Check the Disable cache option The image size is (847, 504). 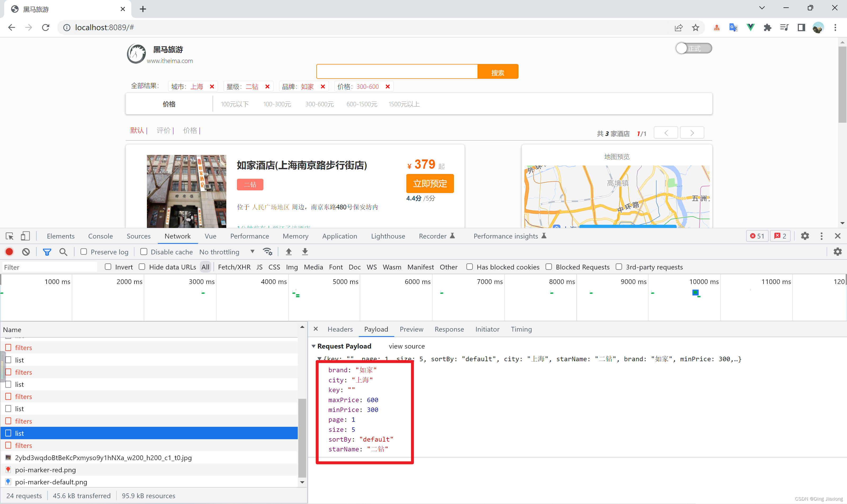[x=144, y=252]
